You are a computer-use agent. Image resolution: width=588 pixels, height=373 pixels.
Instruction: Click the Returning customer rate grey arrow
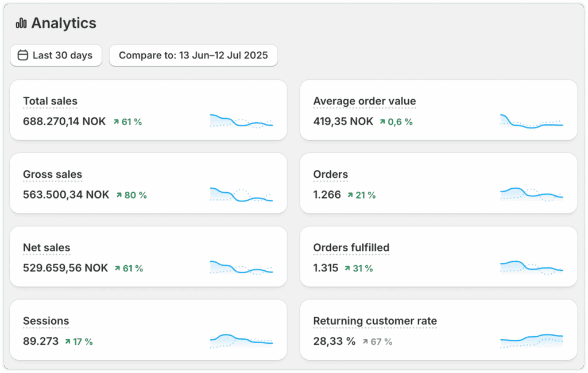point(365,342)
